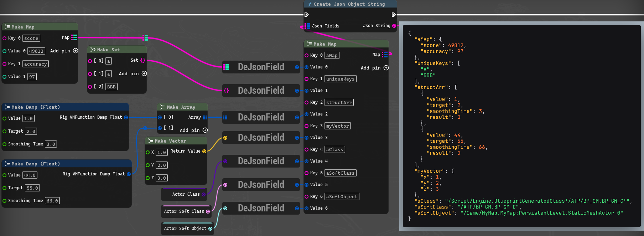Click the Make Set element 0 field
This screenshot has width=644, height=236.
coord(109,61)
